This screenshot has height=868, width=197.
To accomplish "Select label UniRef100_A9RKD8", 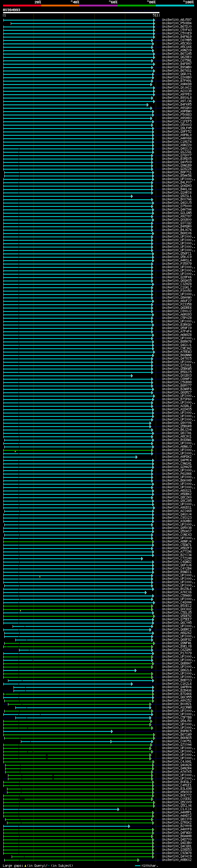I will coord(177,84).
